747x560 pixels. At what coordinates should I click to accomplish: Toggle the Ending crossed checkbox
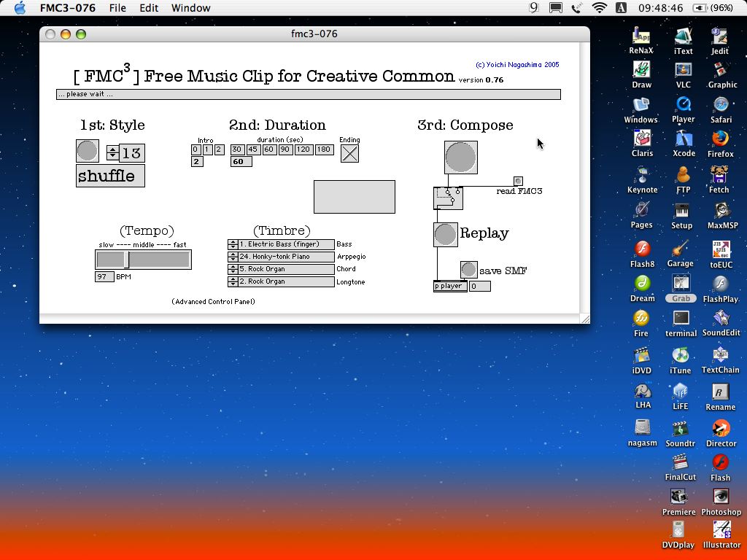point(349,153)
